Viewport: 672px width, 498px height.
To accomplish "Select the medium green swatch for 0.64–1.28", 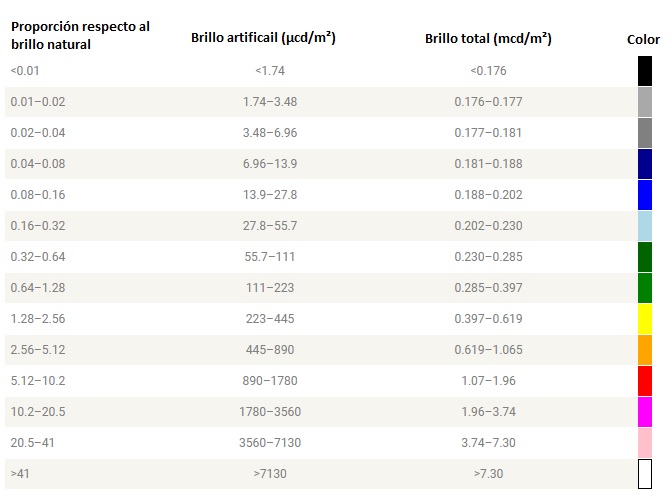I will (645, 288).
